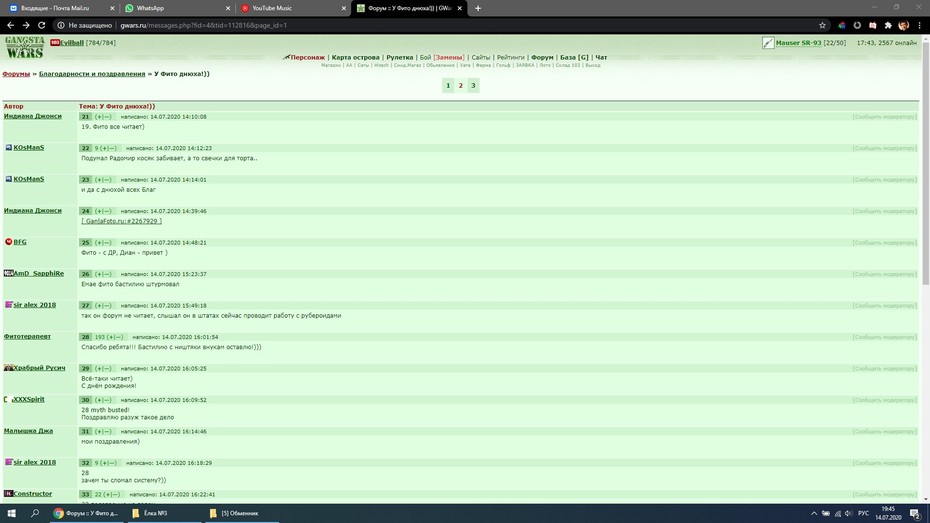
Task: Open the Chrome profile avatar
Action: click(903, 25)
